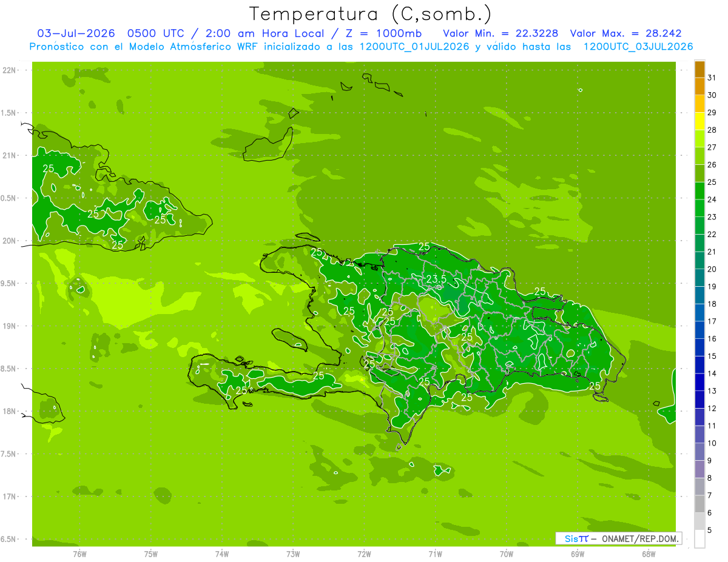
Task: Select 'Pronóstico con el Modelo Atmósferico WRF' text
Action: (144, 47)
